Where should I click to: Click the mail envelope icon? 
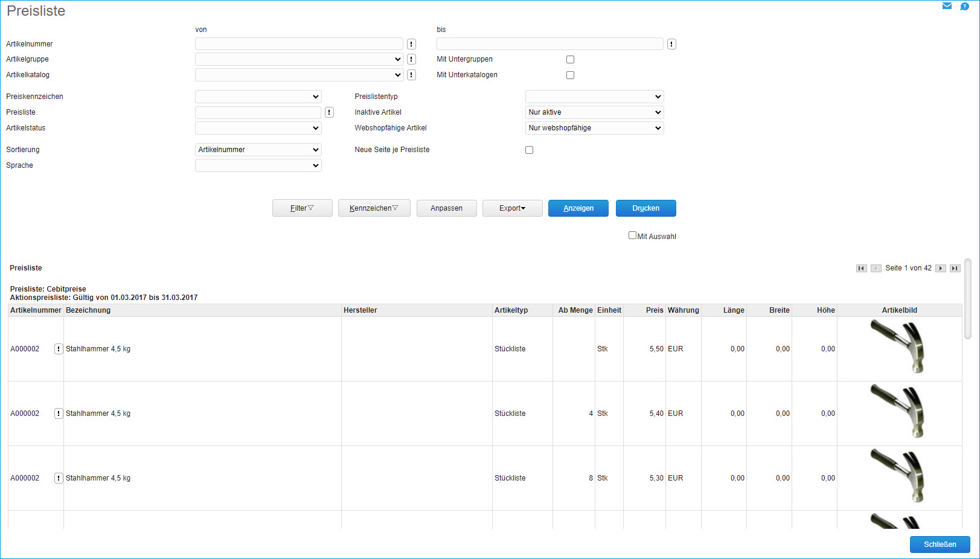pos(947,6)
